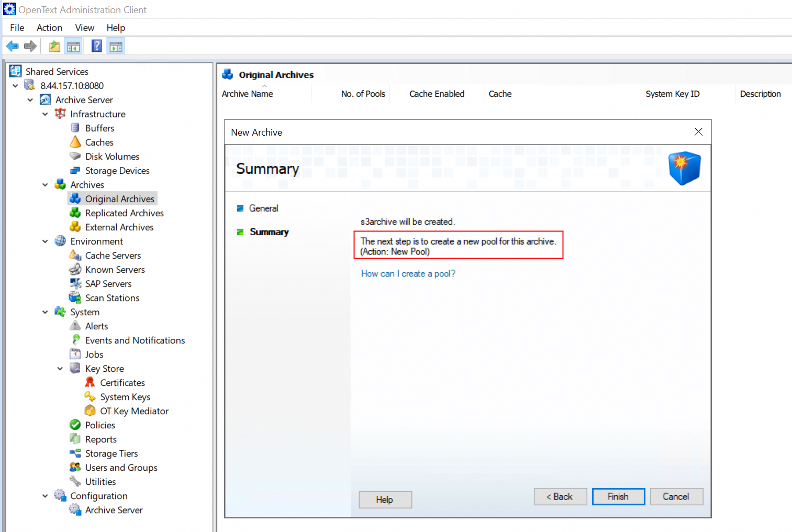Sort by the No. of Pools column
The height and width of the screenshot is (532, 792).
point(363,94)
